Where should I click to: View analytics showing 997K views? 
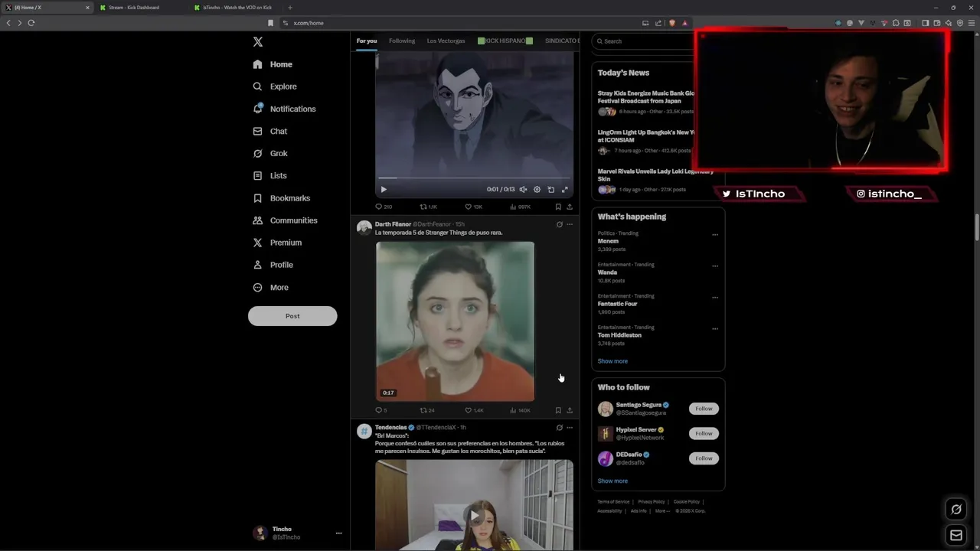tap(520, 207)
